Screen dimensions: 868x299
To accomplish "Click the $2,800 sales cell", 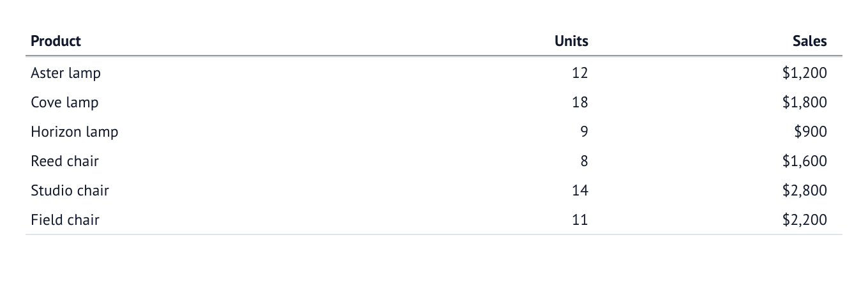I will pyautogui.click(x=804, y=190).
